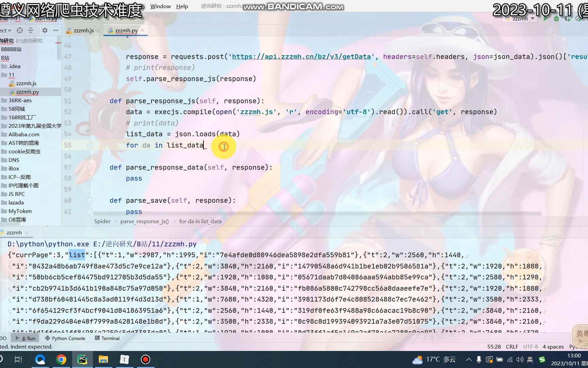
Task: Toggle fold end marker at line 58
Action: click(90, 178)
